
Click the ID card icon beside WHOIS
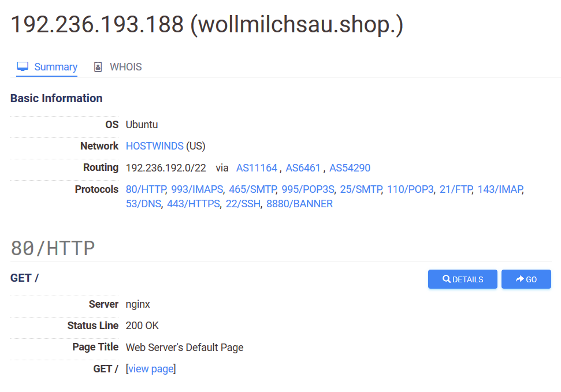point(98,67)
